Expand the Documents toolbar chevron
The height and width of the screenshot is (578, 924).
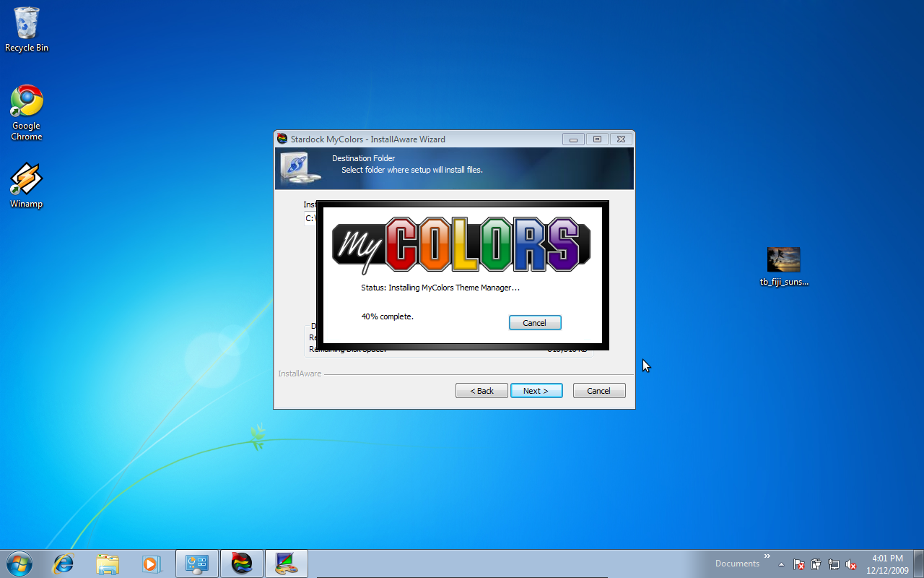pos(767,557)
